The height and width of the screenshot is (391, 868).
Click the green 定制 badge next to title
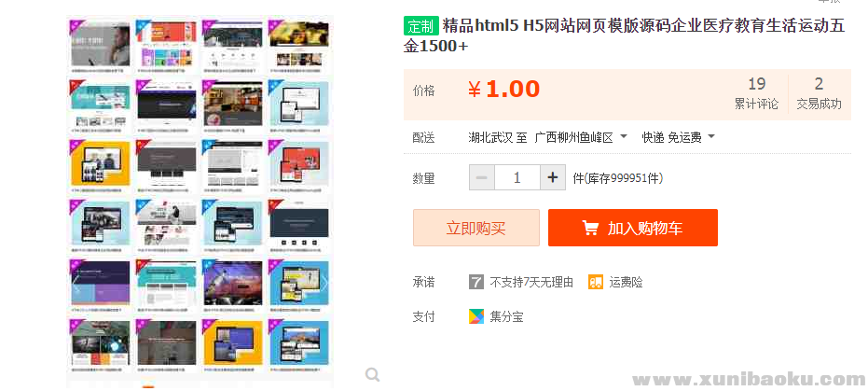point(421,26)
